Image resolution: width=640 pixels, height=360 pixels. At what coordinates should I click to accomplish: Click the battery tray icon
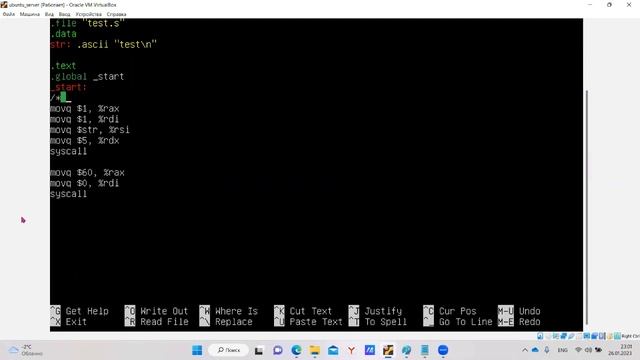click(598, 350)
